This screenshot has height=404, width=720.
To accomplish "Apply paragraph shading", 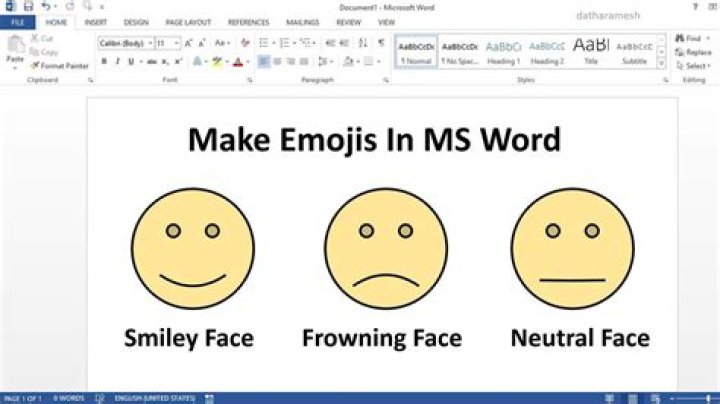I will tap(349, 62).
